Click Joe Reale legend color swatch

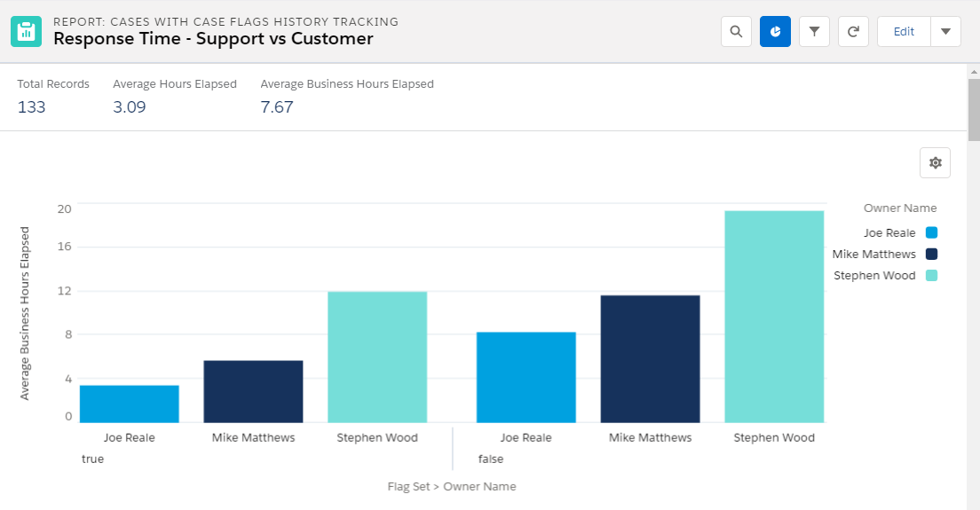tap(931, 233)
